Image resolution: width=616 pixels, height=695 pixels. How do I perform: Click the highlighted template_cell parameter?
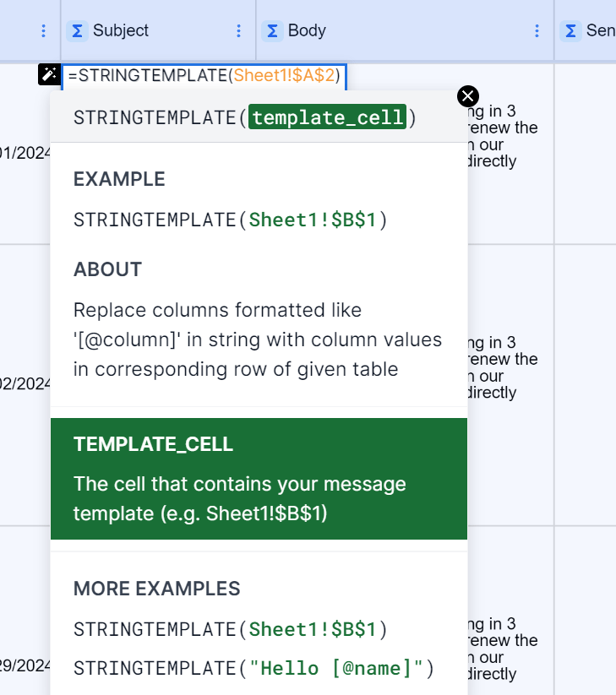(x=327, y=117)
